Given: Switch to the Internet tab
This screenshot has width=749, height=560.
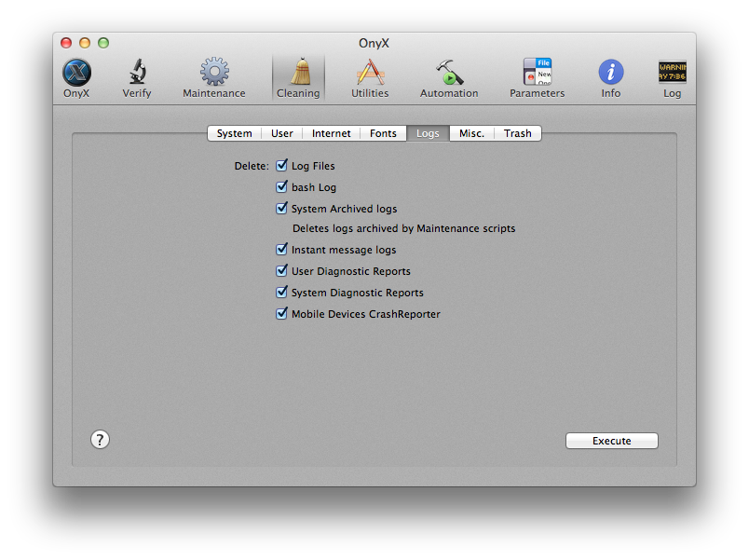Looking at the screenshot, I should 331,133.
